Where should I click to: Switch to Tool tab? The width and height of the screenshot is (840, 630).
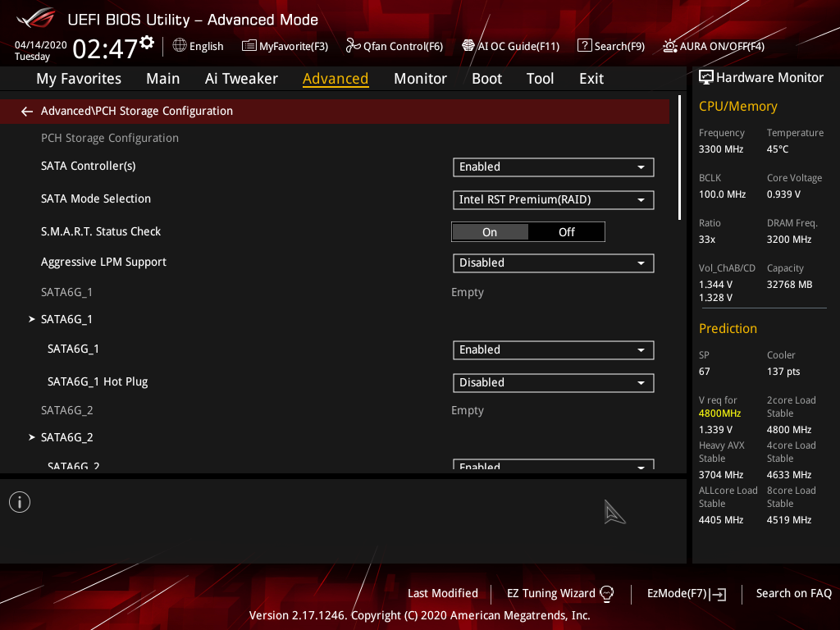[540, 79]
